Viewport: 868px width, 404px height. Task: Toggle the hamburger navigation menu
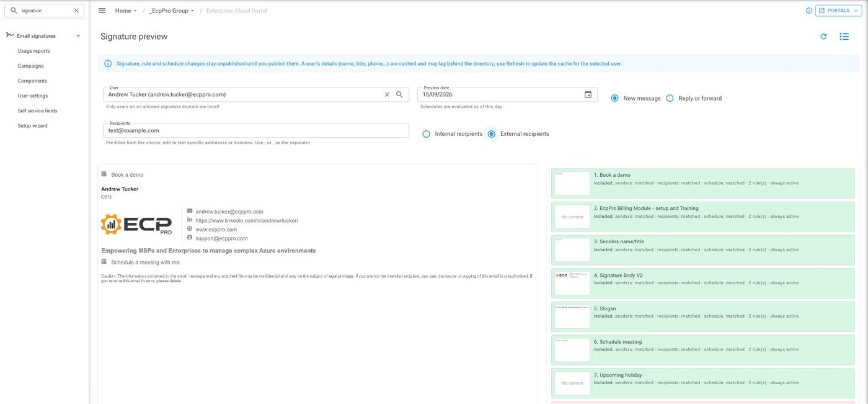point(102,11)
